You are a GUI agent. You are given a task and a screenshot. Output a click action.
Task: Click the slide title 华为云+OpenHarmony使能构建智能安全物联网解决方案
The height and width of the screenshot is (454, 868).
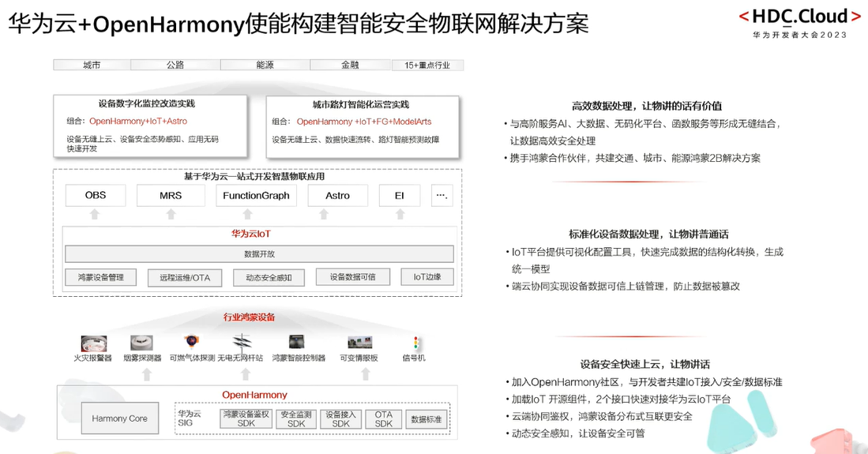point(299,24)
